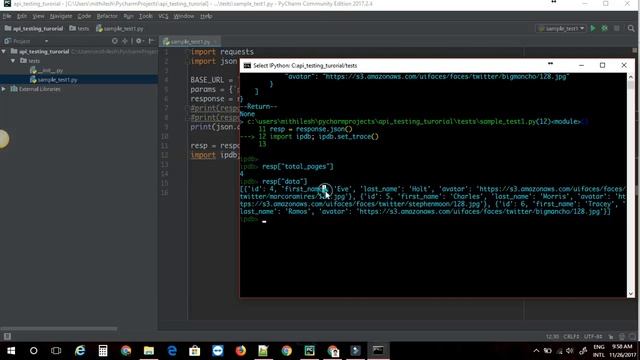Open PyCharm icon in the taskbar
Image resolution: width=640 pixels, height=360 pixels.
coord(309,351)
